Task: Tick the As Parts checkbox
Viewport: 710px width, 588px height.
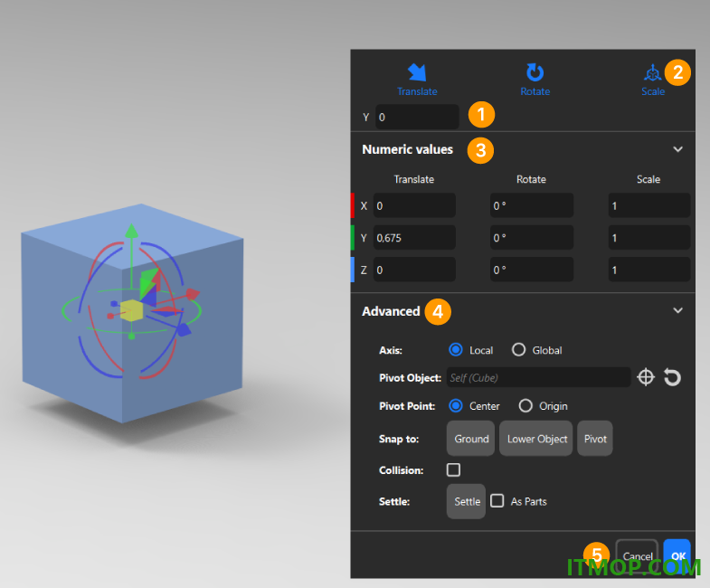Action: 497,500
